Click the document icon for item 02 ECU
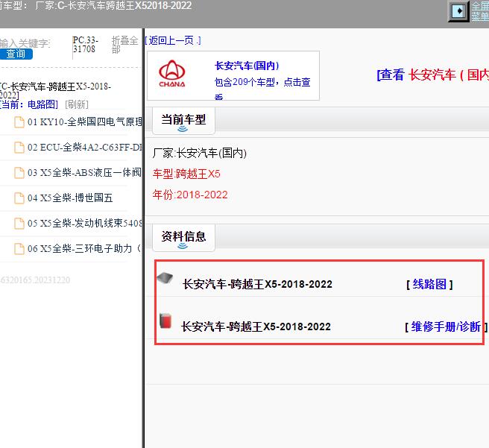 (19, 147)
